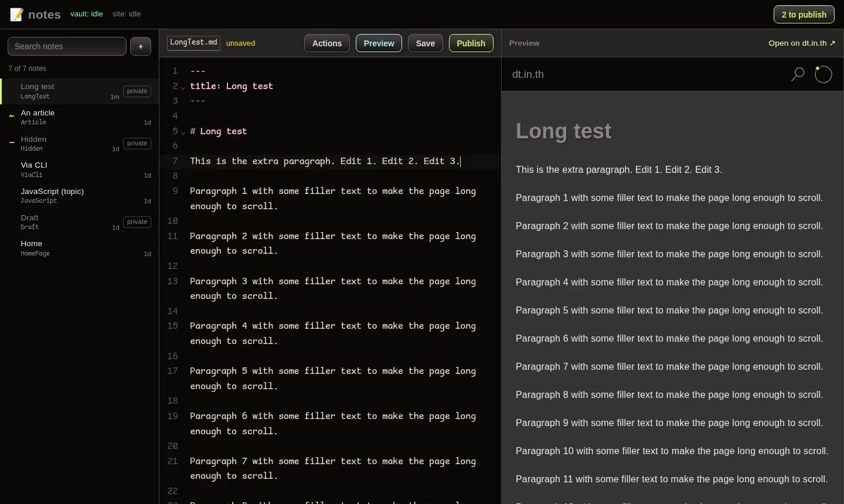Click the notes app logo icon

pyautogui.click(x=16, y=14)
